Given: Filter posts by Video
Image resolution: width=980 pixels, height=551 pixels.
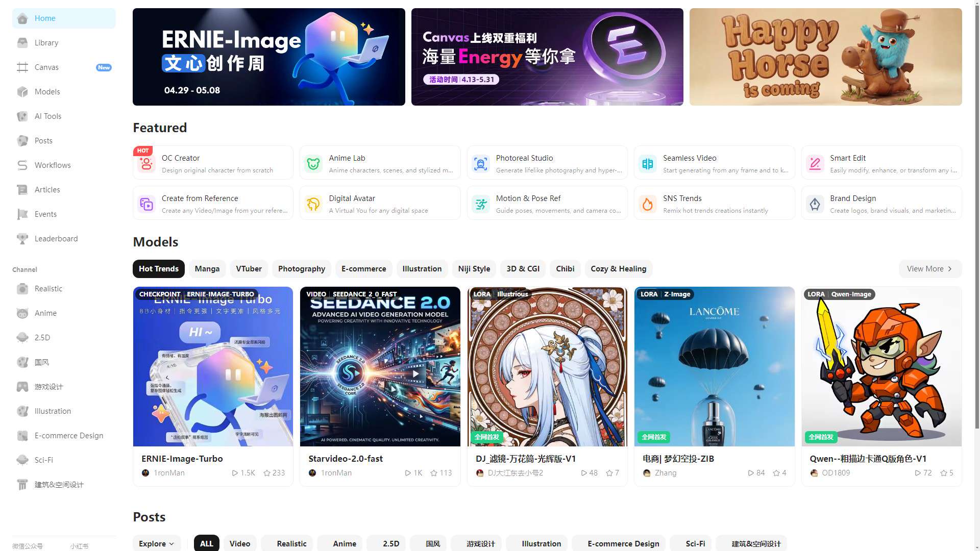Looking at the screenshot, I should tap(240, 543).
